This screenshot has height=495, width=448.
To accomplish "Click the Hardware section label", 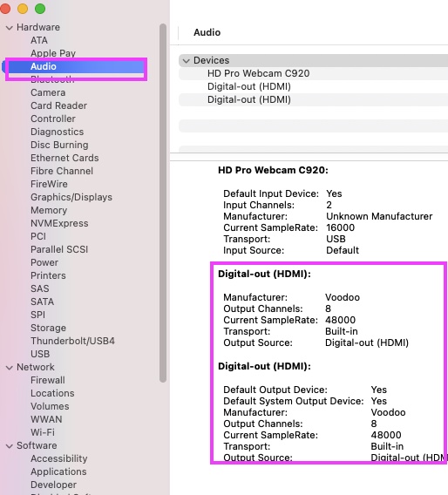I will (x=38, y=27).
